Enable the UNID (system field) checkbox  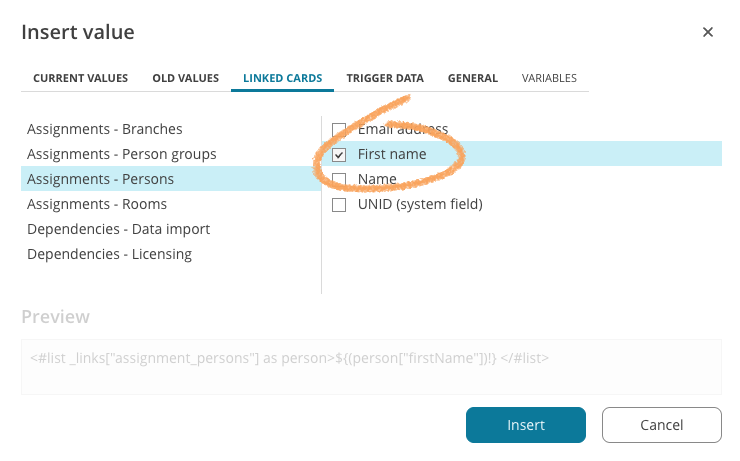tap(339, 205)
